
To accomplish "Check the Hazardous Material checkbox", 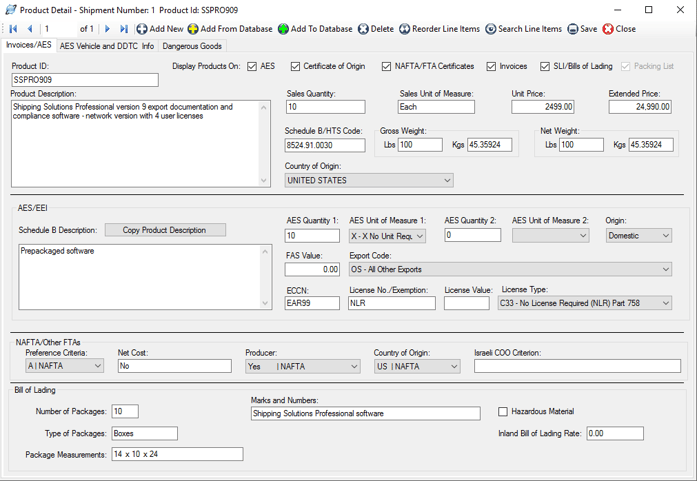I will (x=503, y=412).
